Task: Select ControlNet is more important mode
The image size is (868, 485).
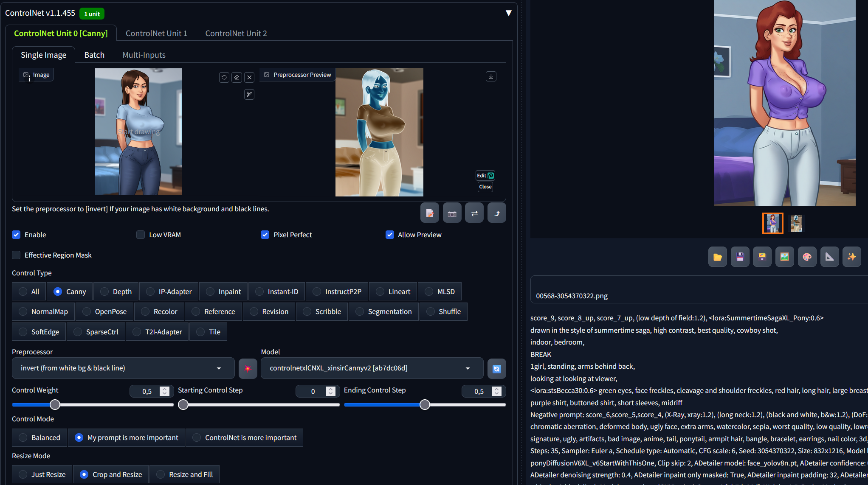Action: click(x=245, y=437)
